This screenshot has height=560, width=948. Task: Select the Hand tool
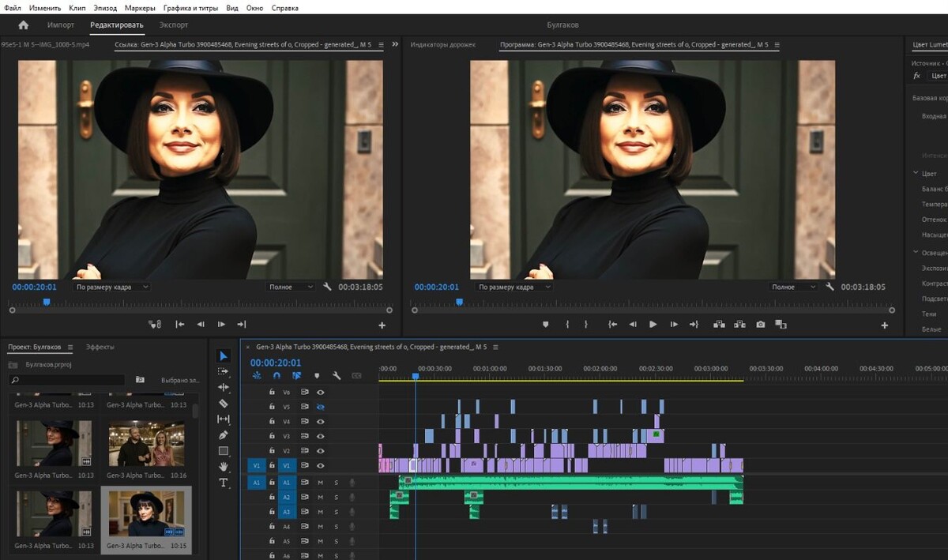[x=224, y=467]
